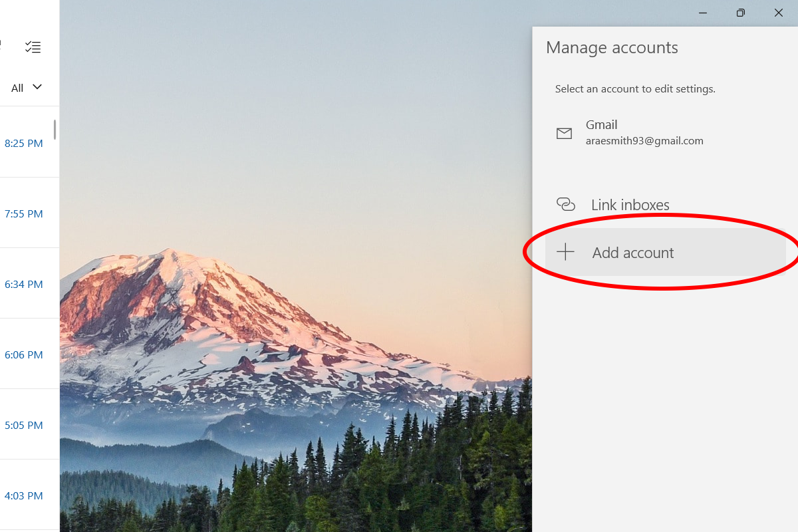Click the Gmail envelope icon
Image resolution: width=798 pixels, height=532 pixels.
click(x=564, y=133)
